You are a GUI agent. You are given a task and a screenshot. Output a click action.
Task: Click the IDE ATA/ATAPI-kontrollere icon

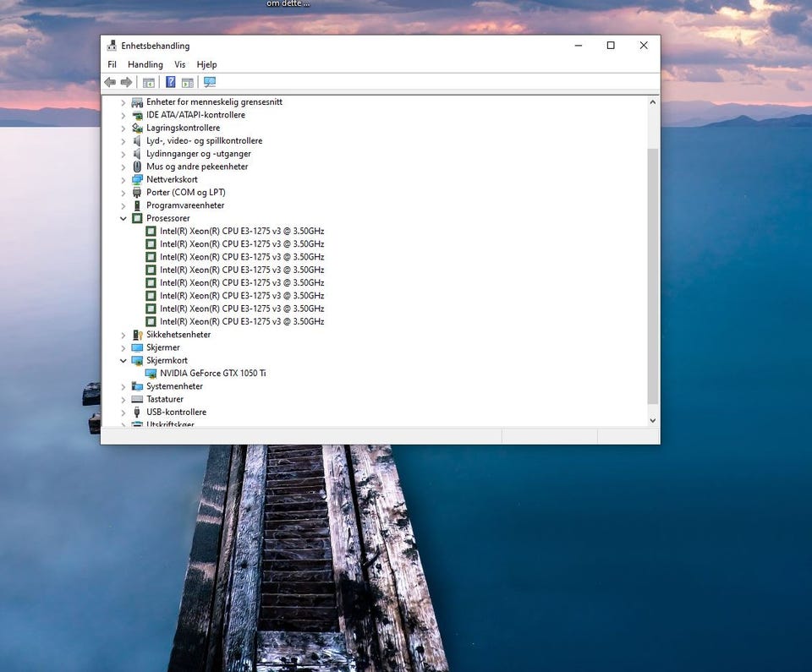137,115
